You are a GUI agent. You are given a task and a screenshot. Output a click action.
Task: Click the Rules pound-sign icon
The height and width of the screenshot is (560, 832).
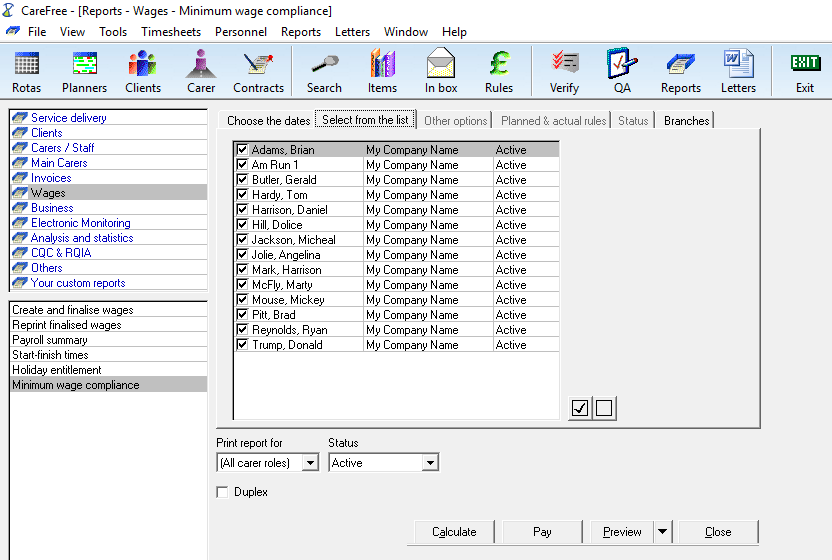tap(499, 70)
